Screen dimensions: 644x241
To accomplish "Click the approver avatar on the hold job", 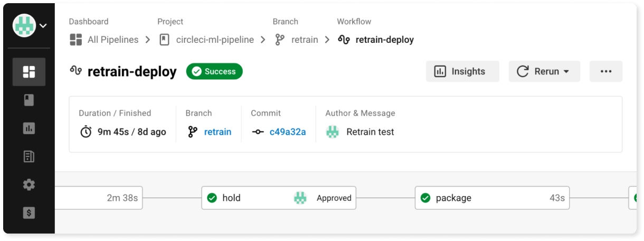I will [300, 198].
